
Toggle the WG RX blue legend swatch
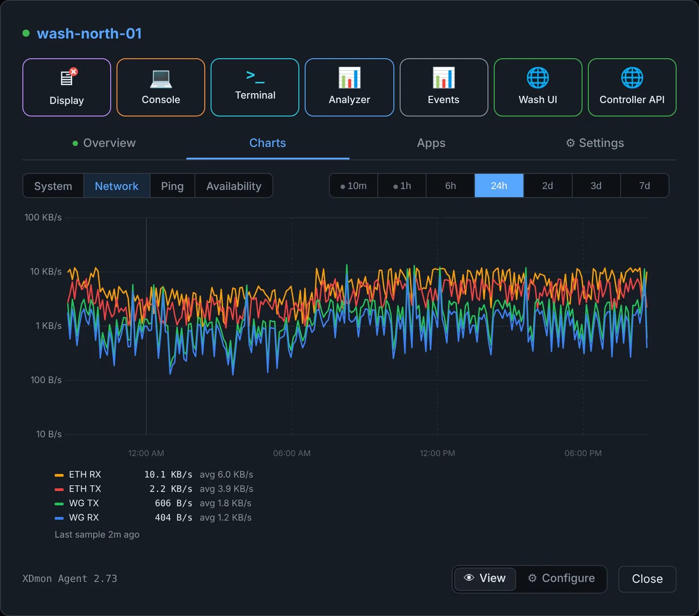[x=59, y=518]
